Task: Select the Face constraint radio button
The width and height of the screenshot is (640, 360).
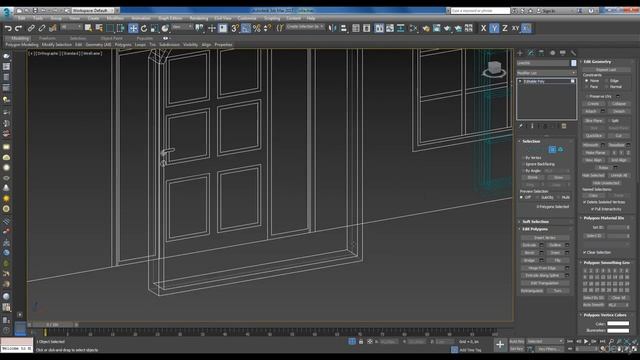Action: [x=587, y=87]
